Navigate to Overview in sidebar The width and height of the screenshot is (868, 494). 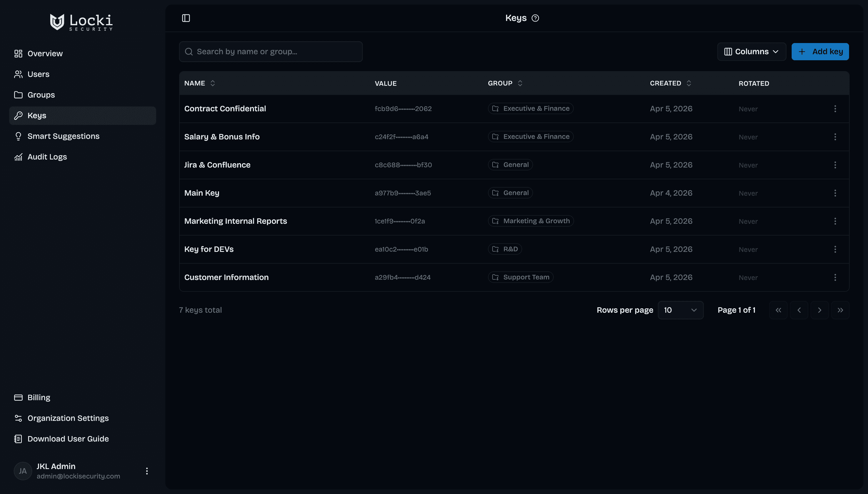click(82, 54)
